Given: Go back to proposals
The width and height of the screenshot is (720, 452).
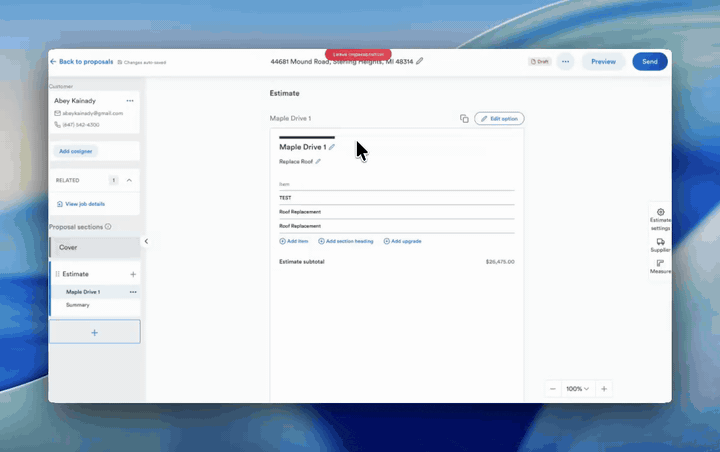Looking at the screenshot, I should 81,62.
